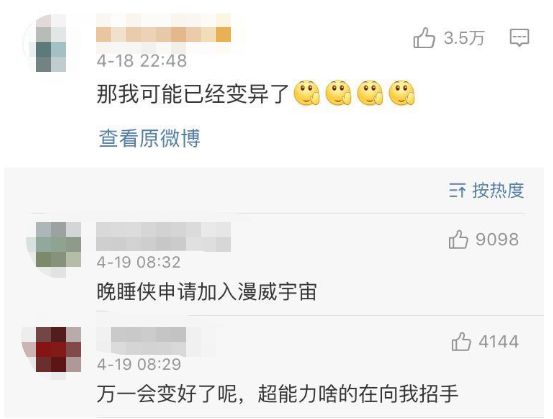Tap the post text 那我可能已经变异了
This screenshot has width=553, height=419.
(193, 94)
